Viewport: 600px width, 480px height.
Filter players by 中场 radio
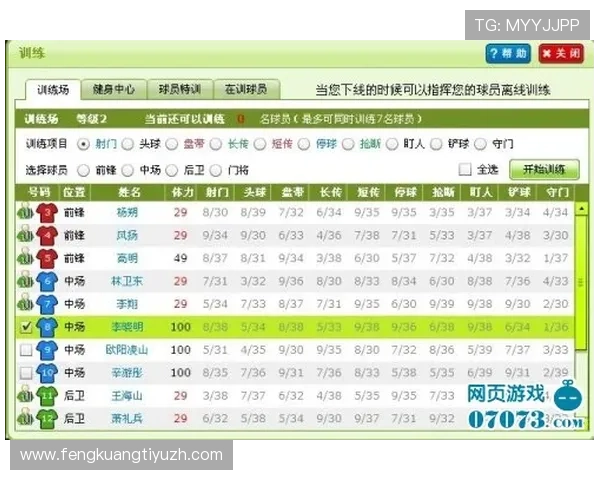pyautogui.click(x=127, y=170)
